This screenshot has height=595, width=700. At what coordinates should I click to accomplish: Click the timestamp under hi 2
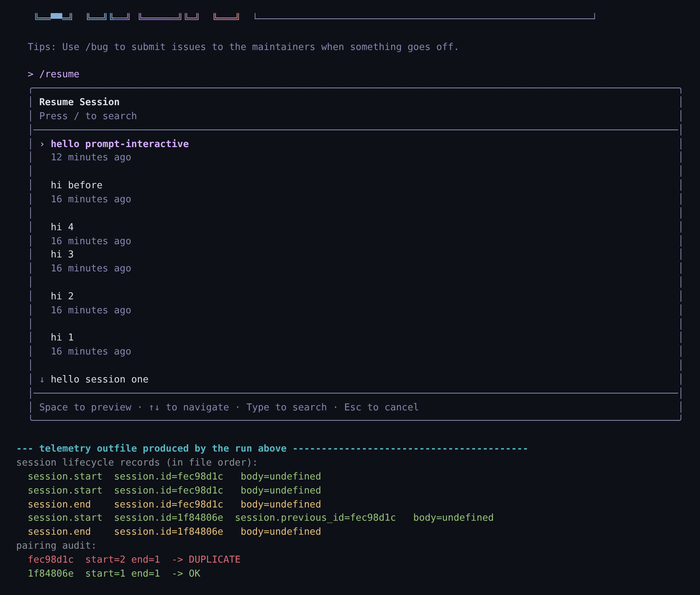[91, 310]
